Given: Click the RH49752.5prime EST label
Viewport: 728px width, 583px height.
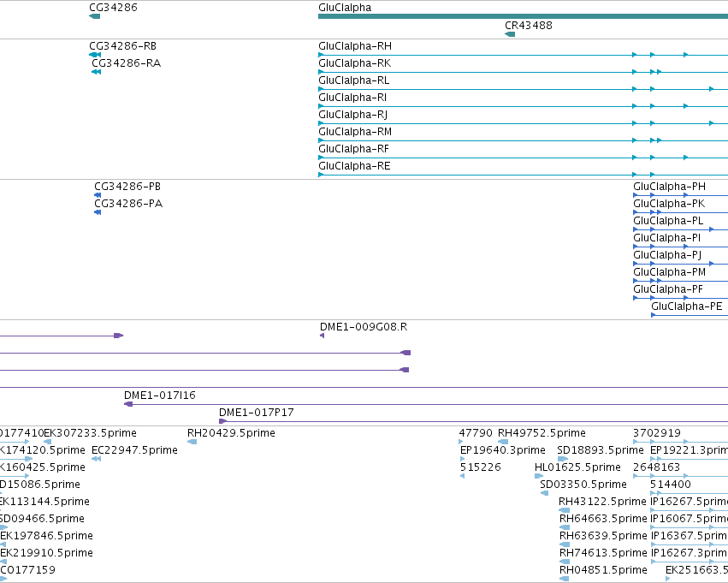Looking at the screenshot, I should click(x=542, y=433).
